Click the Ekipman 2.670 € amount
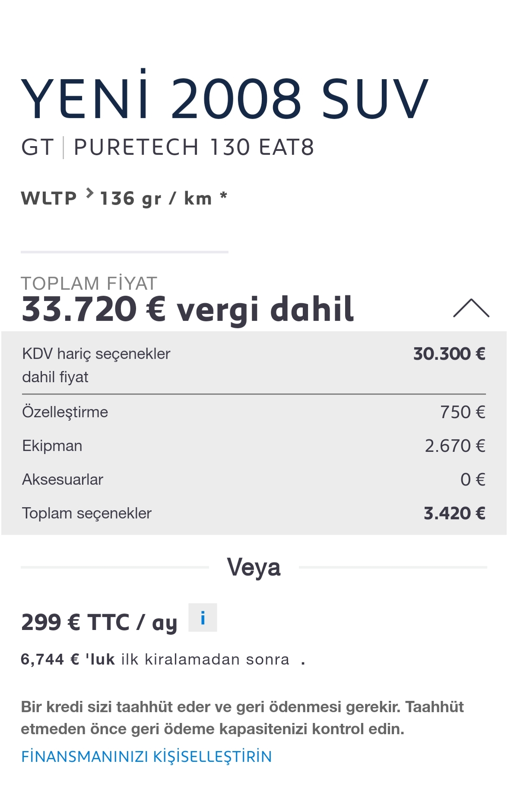This screenshot has width=508, height=812. [455, 446]
